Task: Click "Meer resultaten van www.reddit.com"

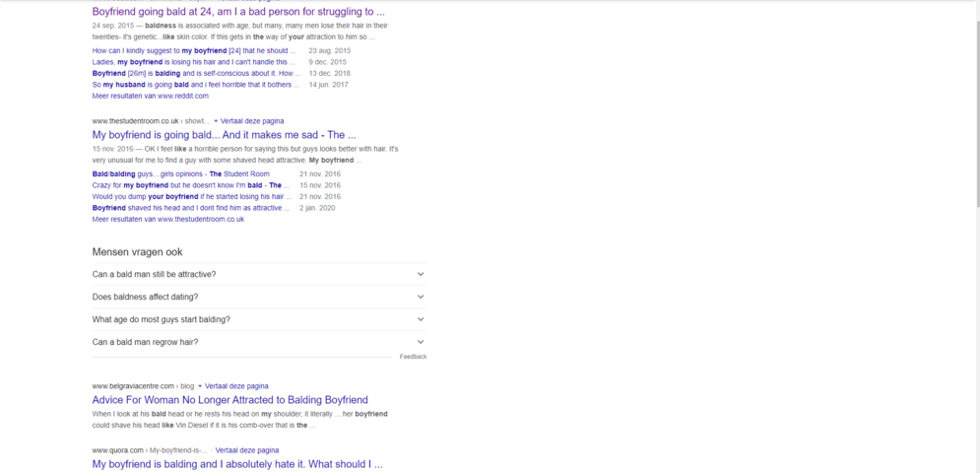Action: pyautogui.click(x=150, y=96)
